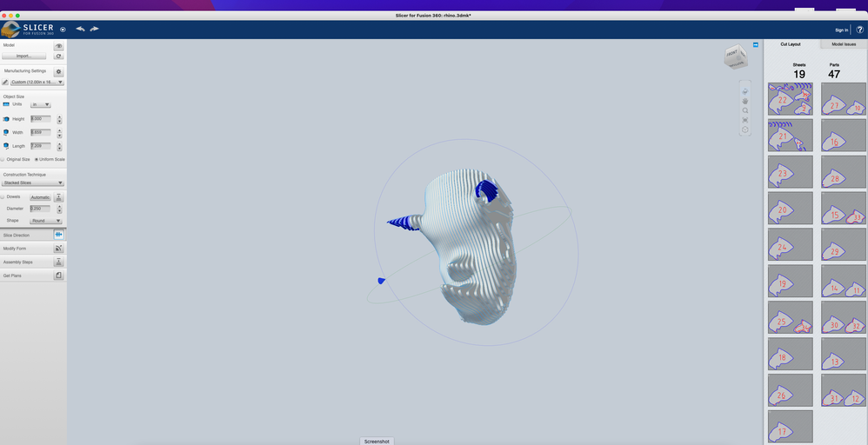This screenshot has width=868, height=445.
Task: Select the pan hand tool
Action: [745, 101]
